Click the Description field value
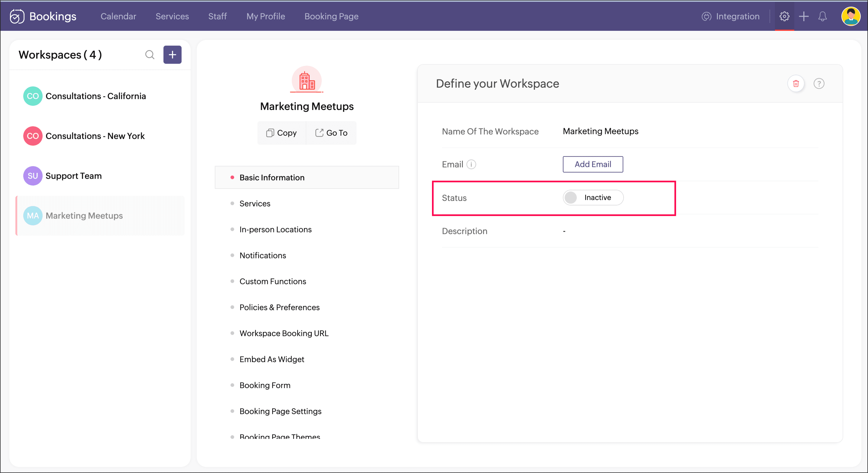 [564, 231]
